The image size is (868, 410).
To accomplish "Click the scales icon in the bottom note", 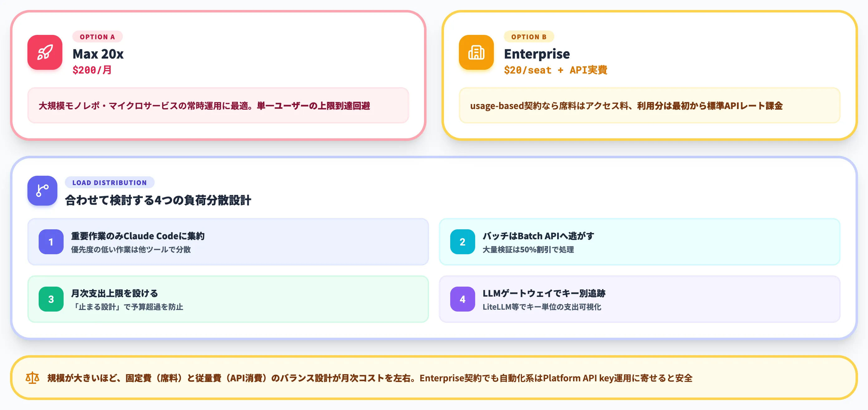I will pos(33,378).
